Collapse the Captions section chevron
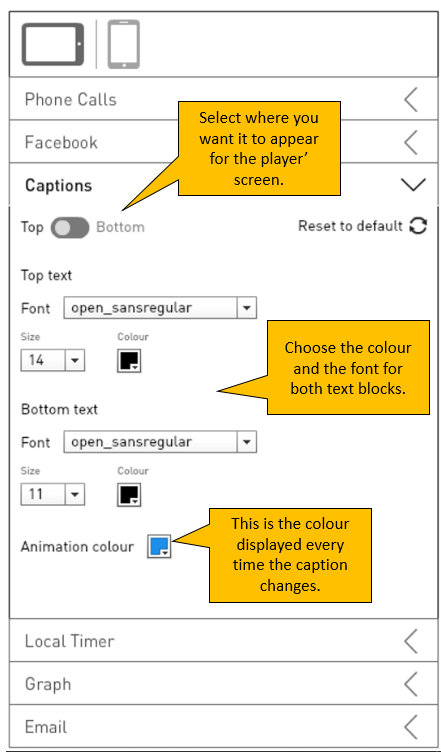This screenshot has height=754, width=441. [413, 185]
